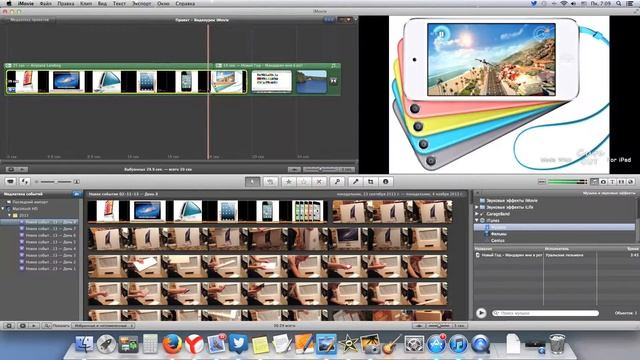Click the colorful iPhones thumbnail in event browser
Image resolution: width=640 pixels, height=360 pixels.
pos(308,211)
